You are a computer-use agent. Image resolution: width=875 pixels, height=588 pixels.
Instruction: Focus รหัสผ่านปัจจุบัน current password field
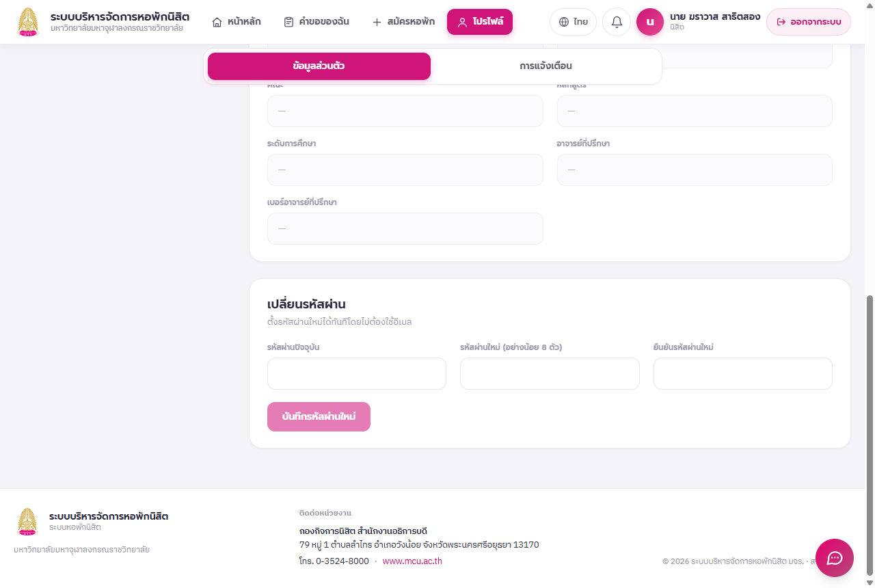pos(357,374)
